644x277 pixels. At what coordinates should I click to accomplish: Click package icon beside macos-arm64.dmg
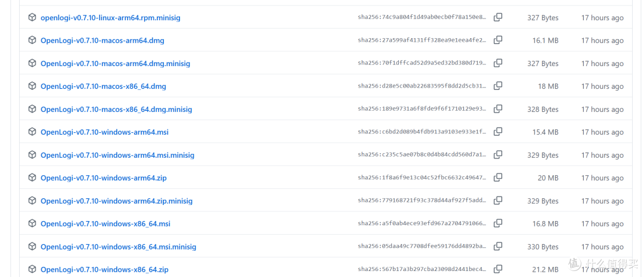pos(32,41)
